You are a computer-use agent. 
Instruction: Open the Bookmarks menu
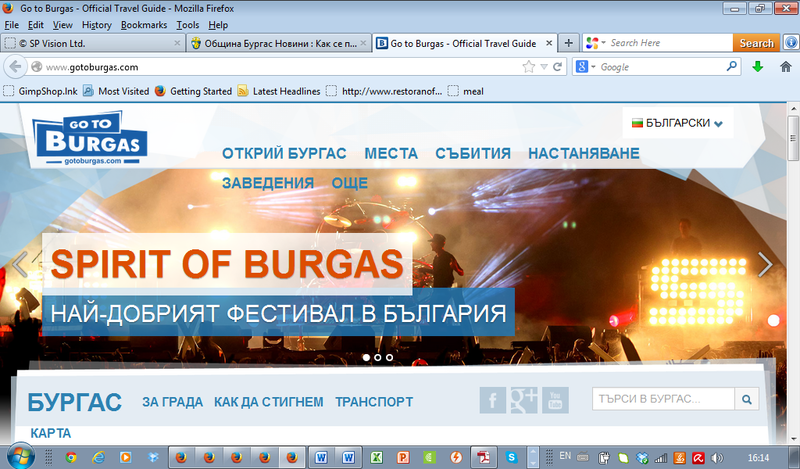[144, 25]
